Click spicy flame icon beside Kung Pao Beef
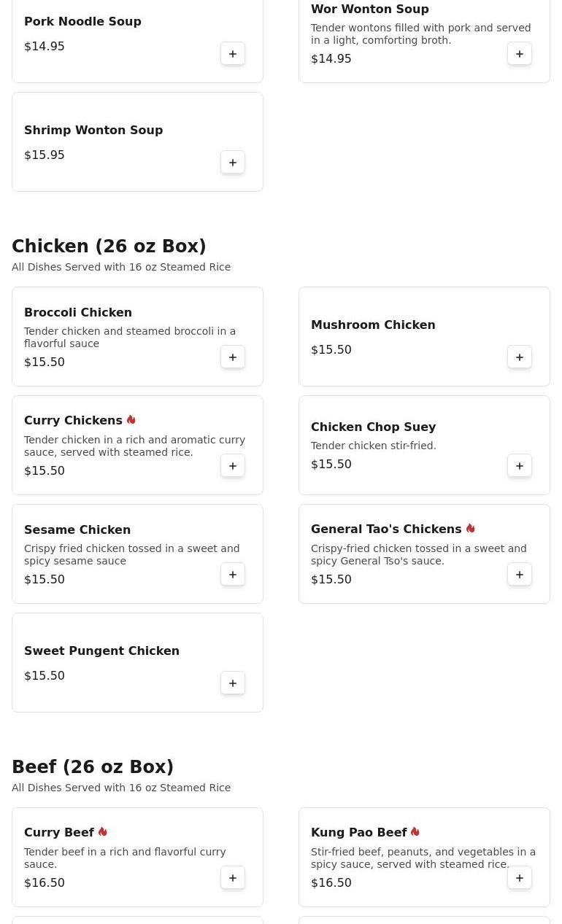This screenshot has height=924, width=562. pyautogui.click(x=415, y=832)
